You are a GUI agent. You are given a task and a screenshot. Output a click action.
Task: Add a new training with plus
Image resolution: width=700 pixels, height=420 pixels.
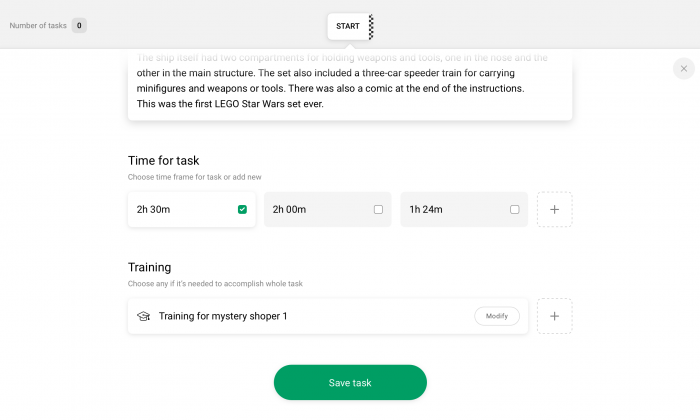(554, 316)
